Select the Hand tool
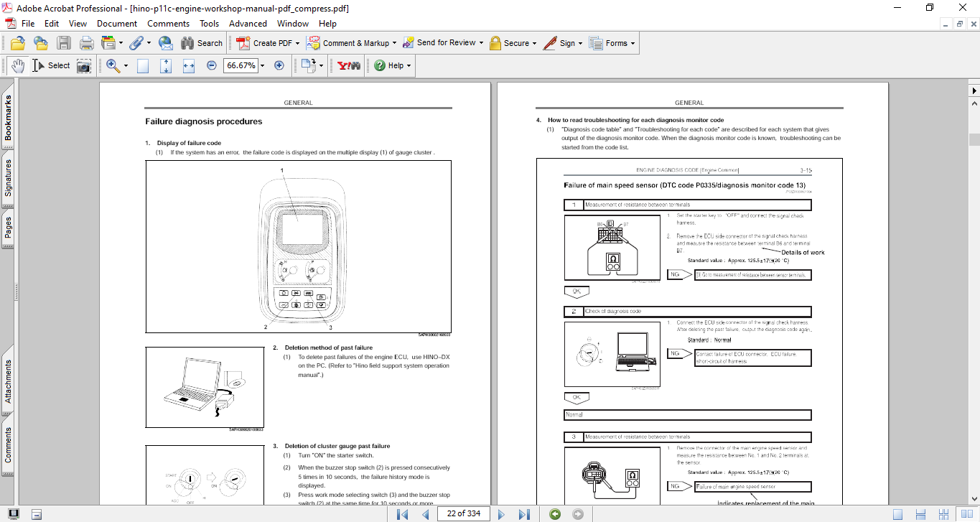The width and height of the screenshot is (980, 522). pos(17,65)
